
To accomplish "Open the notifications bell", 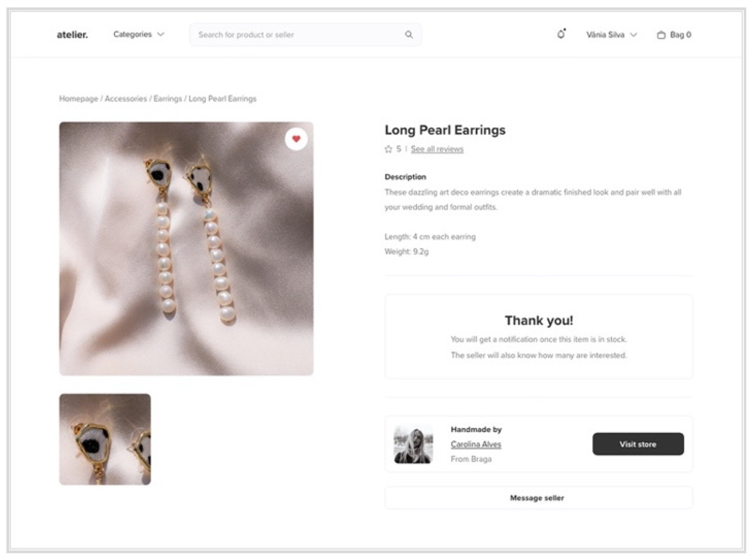I will pyautogui.click(x=561, y=34).
